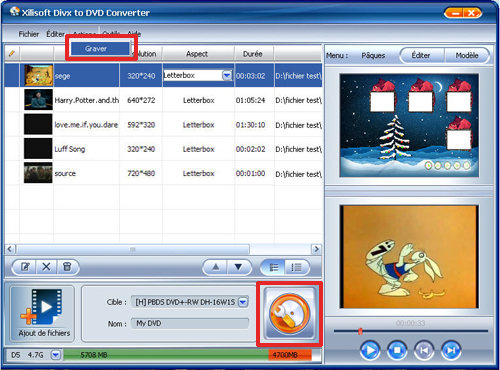Open the Éditer menu
Image resolution: width=500 pixels, height=370 pixels.
[55, 34]
